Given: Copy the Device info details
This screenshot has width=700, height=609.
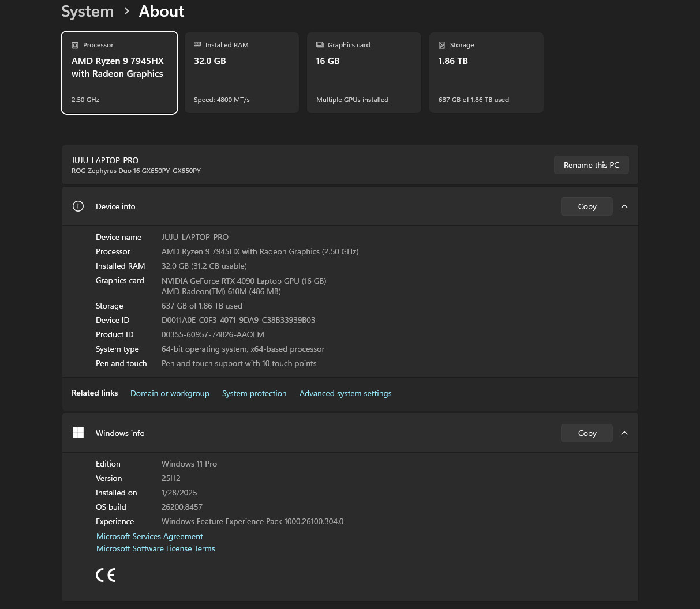Looking at the screenshot, I should 587,206.
